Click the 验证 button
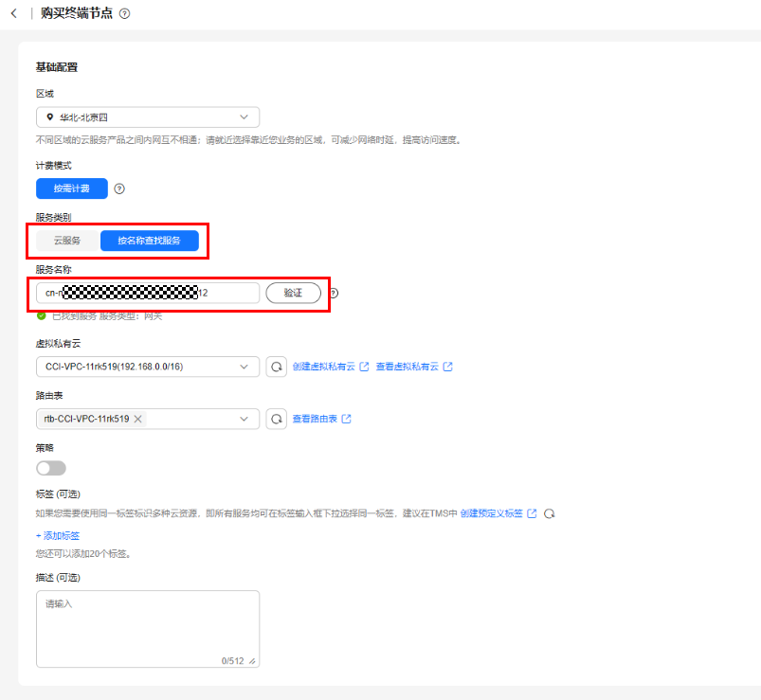761x700 pixels. (293, 293)
